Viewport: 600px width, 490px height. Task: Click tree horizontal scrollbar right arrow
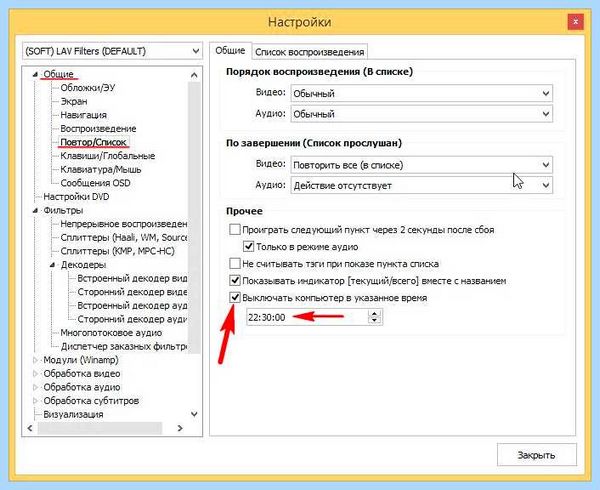tap(180, 428)
